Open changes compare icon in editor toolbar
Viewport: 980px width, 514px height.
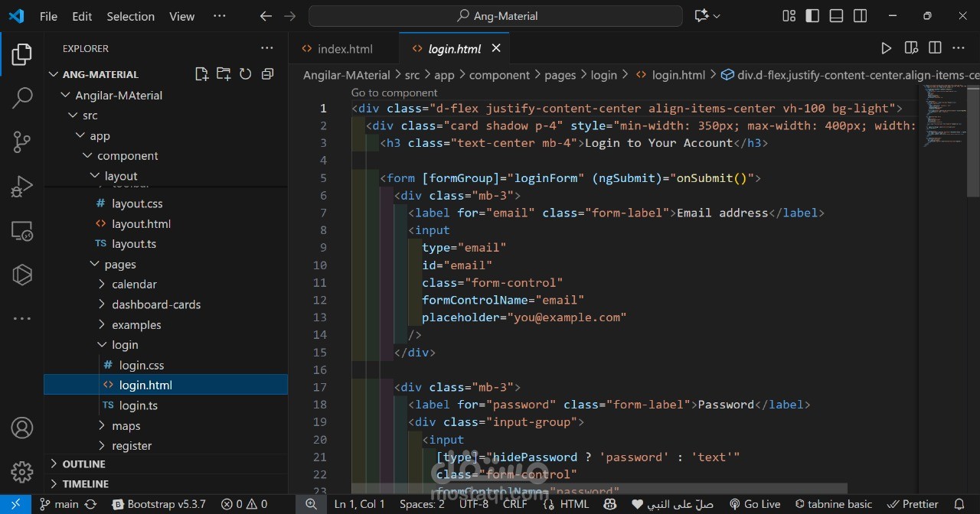[x=911, y=48]
